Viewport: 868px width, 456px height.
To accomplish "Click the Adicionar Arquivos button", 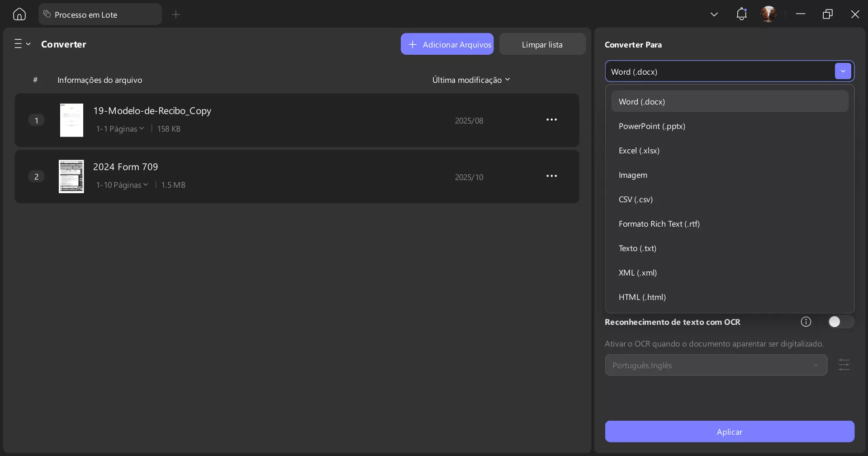I will pos(447,44).
